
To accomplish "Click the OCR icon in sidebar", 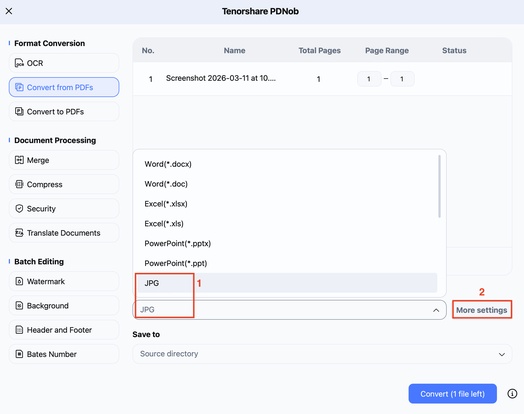I will coord(19,63).
